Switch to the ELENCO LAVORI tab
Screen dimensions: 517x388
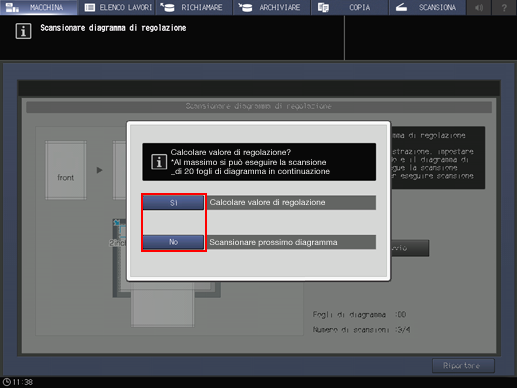(117, 7)
